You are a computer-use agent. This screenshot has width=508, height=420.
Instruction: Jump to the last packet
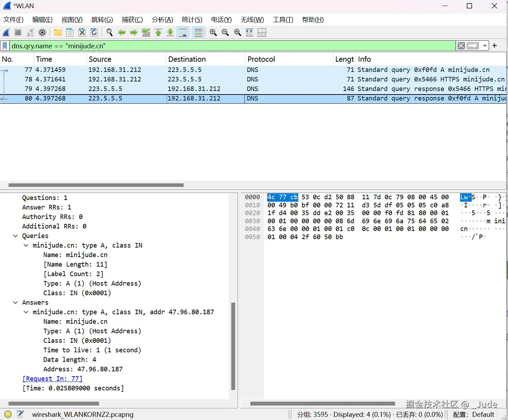(170, 32)
